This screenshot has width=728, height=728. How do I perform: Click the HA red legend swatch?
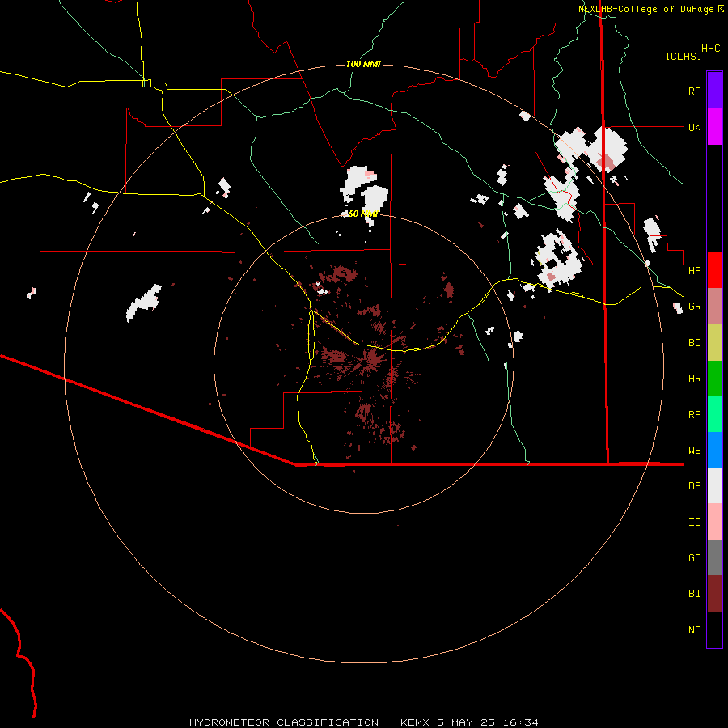pyautogui.click(x=714, y=270)
